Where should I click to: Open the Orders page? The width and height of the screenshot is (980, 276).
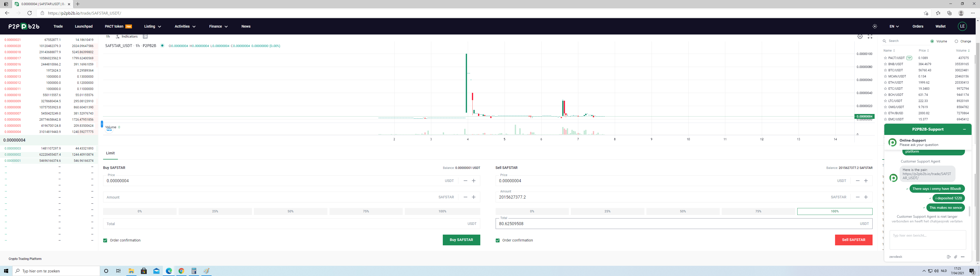[x=918, y=26]
